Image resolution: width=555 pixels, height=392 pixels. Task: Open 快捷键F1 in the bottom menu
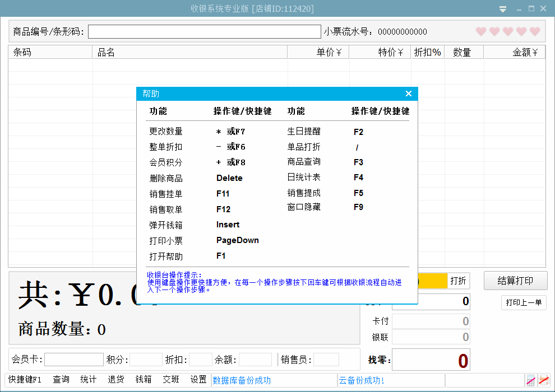click(25, 380)
